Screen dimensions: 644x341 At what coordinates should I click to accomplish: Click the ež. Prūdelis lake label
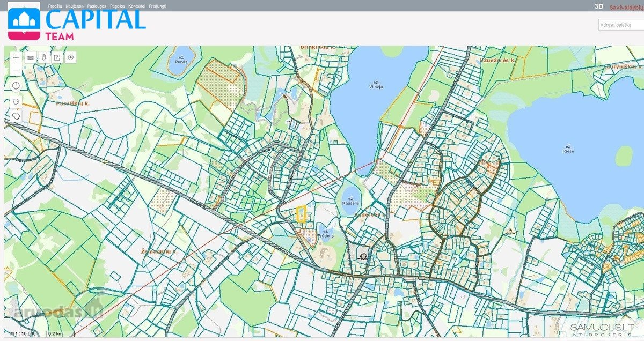326,233
